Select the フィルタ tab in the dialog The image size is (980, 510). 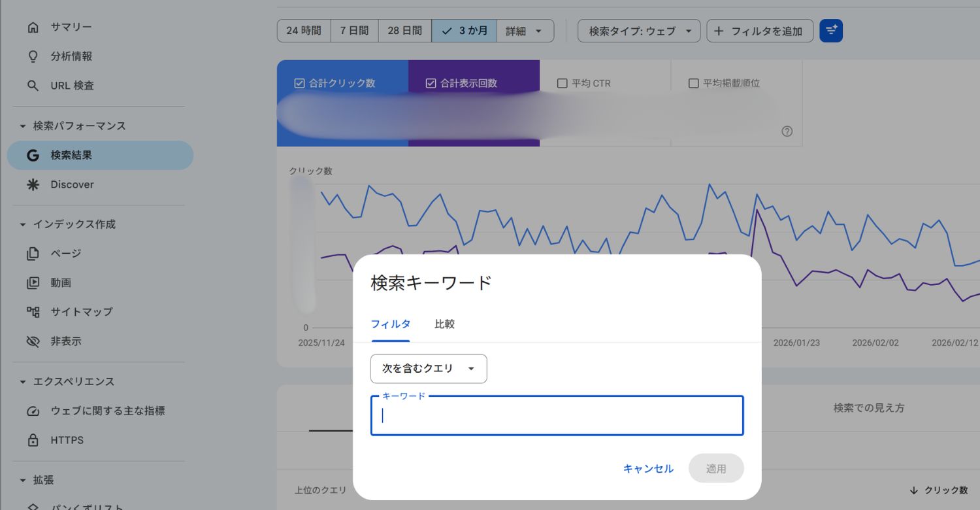(x=391, y=324)
